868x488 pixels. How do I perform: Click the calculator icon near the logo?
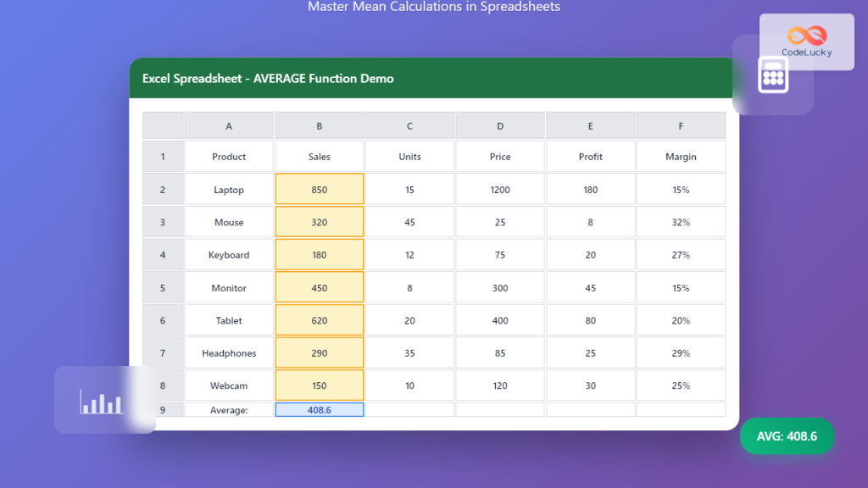(772, 76)
